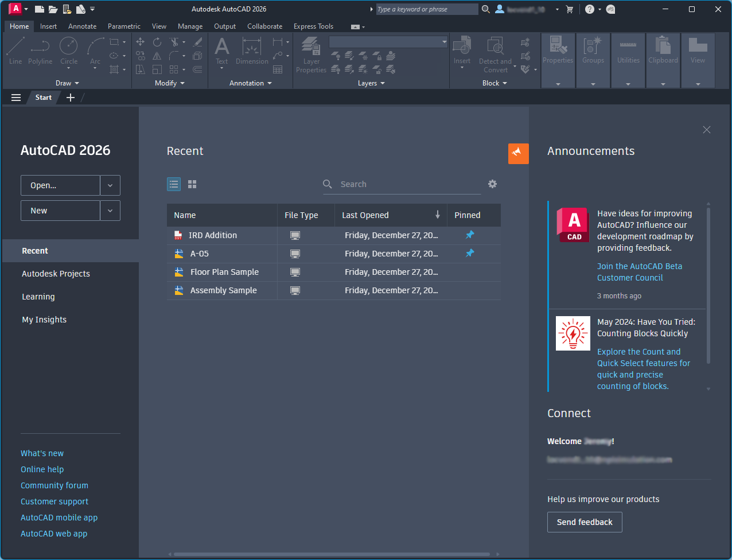Viewport: 732px width, 560px height.
Task: Open the Manage ribbon tab
Action: 190,26
